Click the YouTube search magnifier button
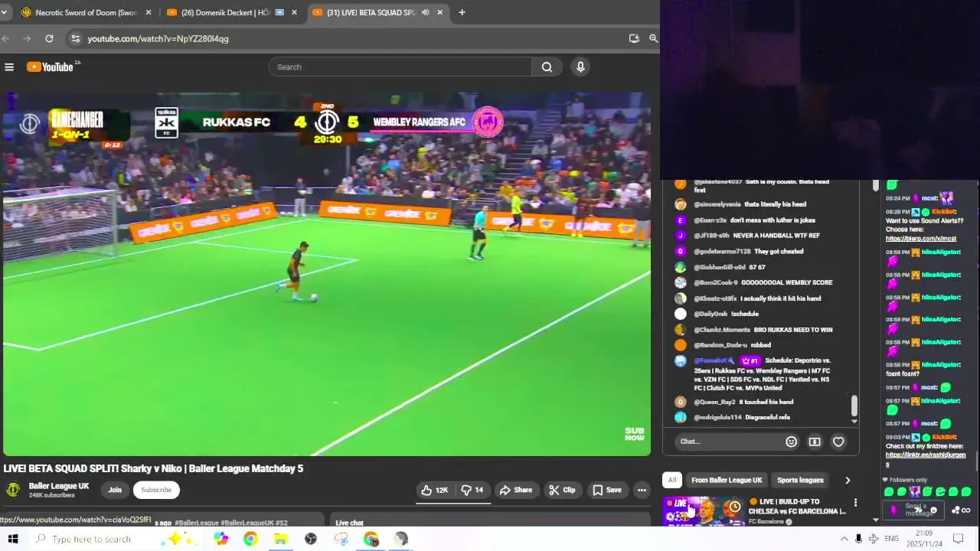The height and width of the screenshot is (551, 980). click(x=547, y=67)
